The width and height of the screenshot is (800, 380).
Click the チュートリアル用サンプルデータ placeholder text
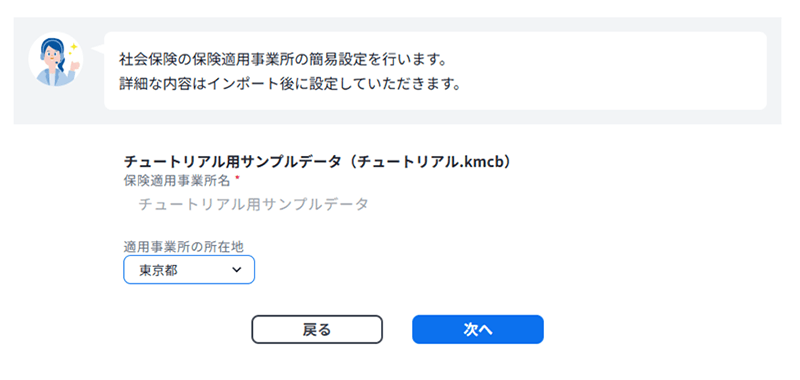[x=254, y=205]
